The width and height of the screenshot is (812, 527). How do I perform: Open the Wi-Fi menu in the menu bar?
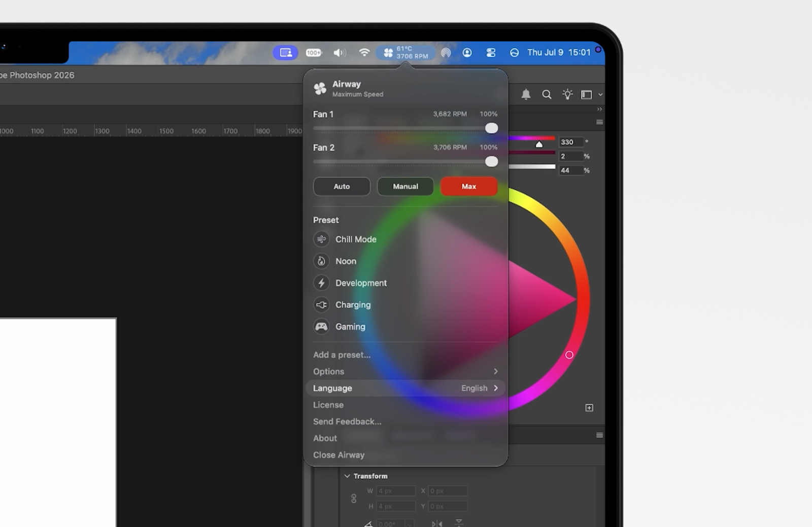[x=364, y=53]
